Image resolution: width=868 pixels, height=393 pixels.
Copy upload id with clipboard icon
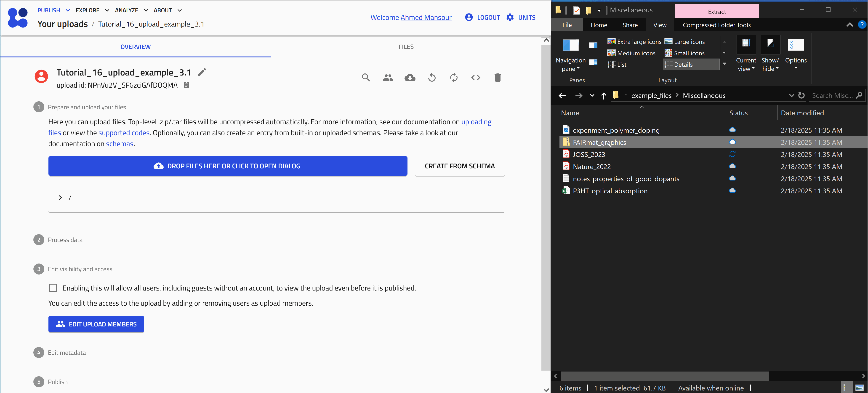[x=186, y=85]
